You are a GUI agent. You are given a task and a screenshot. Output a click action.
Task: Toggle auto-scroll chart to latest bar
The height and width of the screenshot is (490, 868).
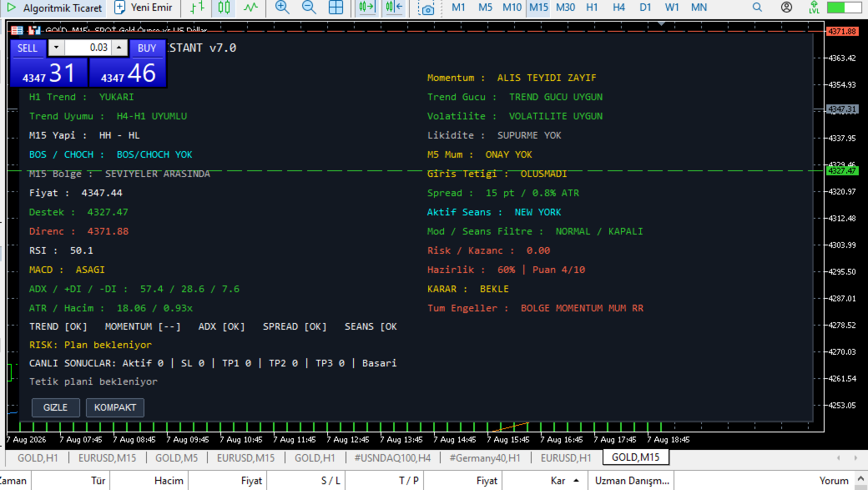click(367, 8)
